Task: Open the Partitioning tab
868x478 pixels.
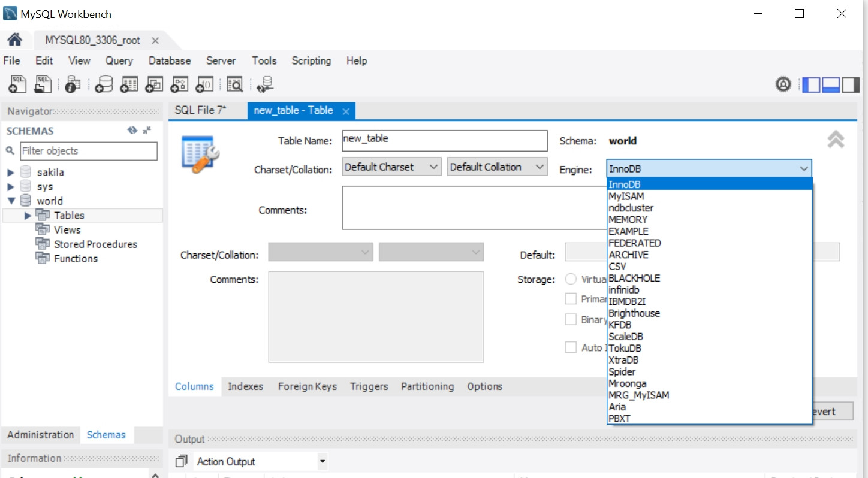Action: click(427, 386)
